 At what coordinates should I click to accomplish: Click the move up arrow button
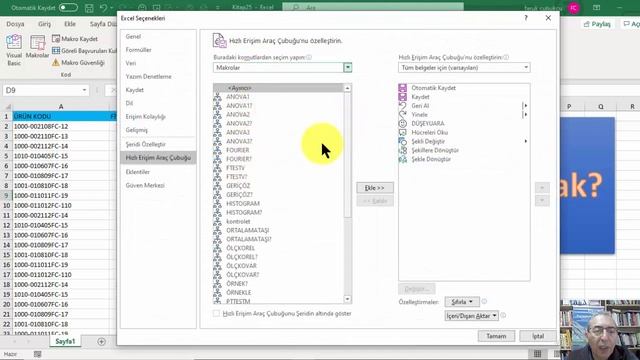point(542,187)
